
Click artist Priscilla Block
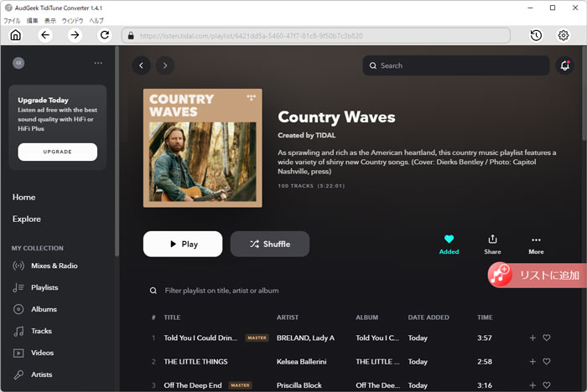tap(299, 385)
